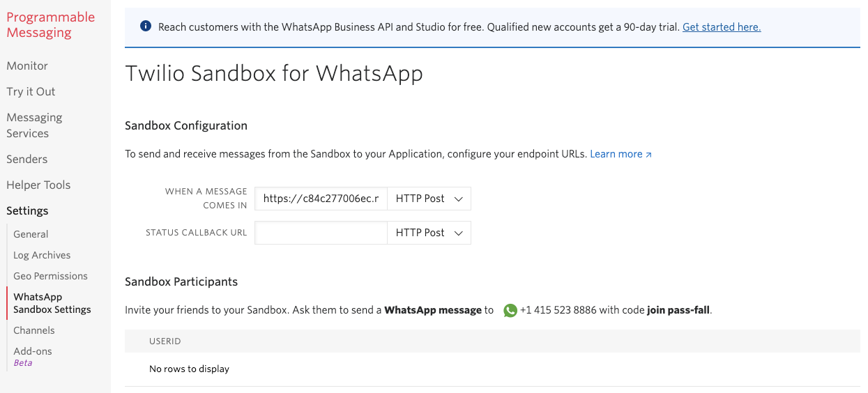Click the Learn more external arrow icon
This screenshot has height=393, width=868.
click(648, 155)
